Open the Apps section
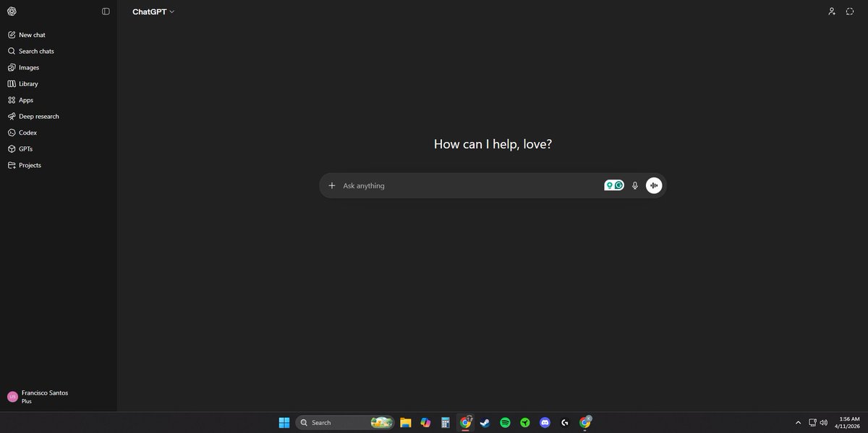 (58, 100)
